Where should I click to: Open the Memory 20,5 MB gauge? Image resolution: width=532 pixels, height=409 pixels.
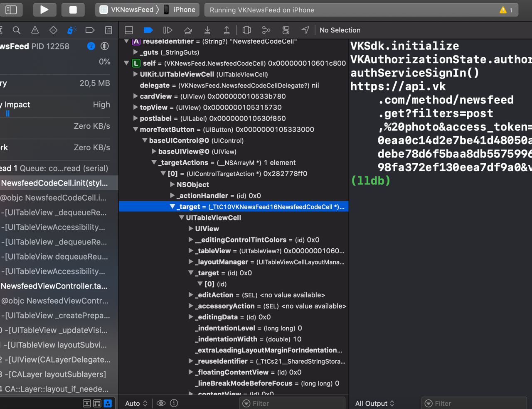[x=55, y=83]
